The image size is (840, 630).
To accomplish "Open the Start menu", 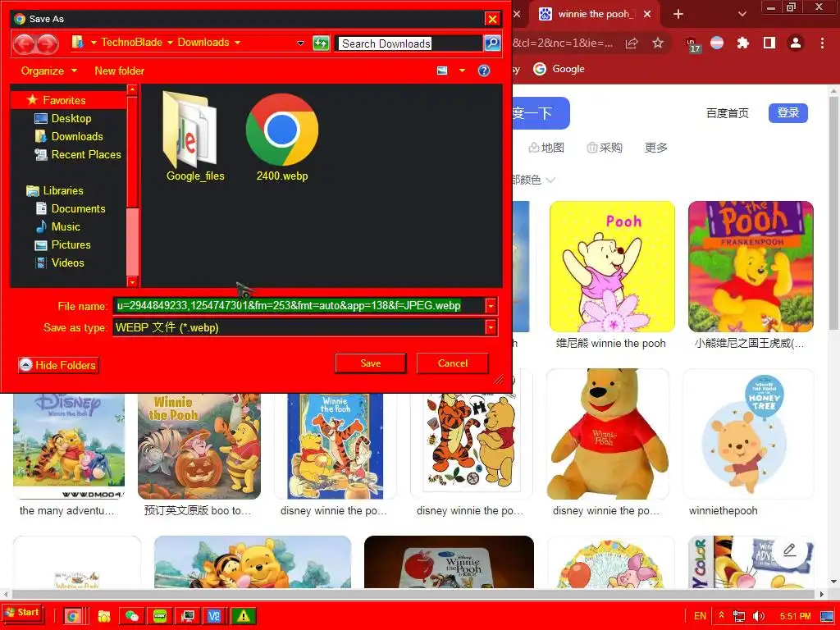I will pos(22,614).
